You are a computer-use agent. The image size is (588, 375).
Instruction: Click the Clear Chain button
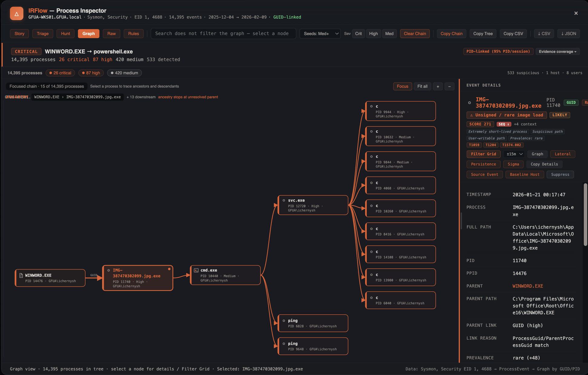click(x=415, y=34)
